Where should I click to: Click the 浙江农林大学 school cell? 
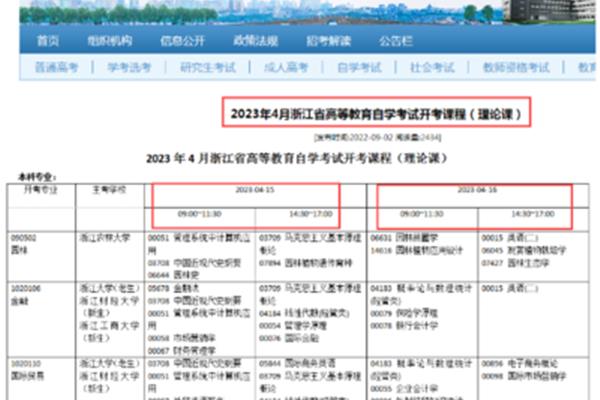click(105, 238)
